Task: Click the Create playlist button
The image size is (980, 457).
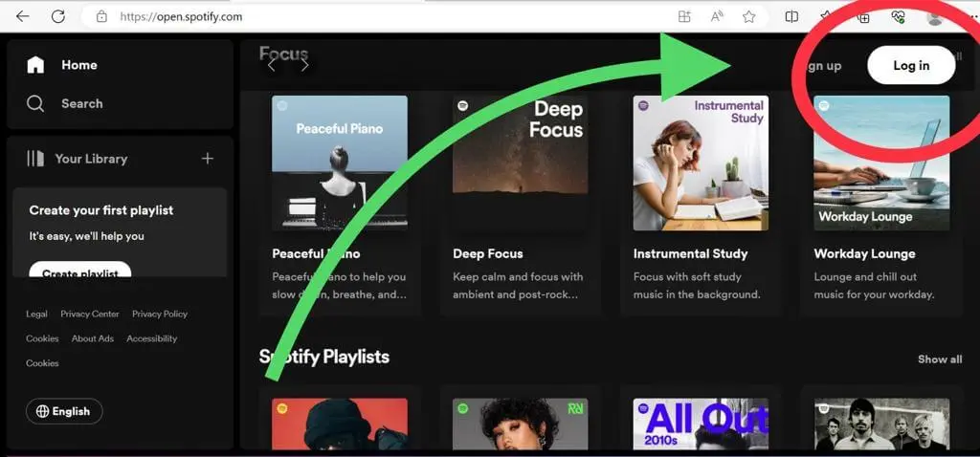Action: [x=80, y=270]
